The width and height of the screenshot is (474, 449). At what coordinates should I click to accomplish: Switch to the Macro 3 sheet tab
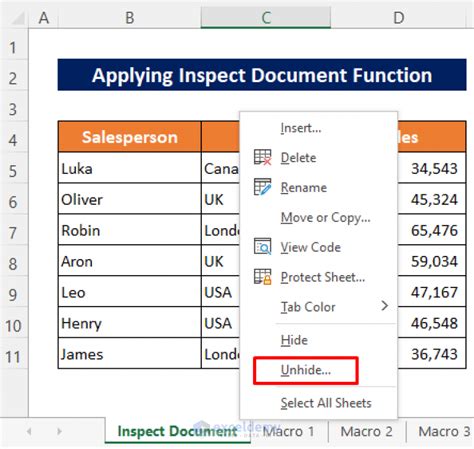(x=441, y=431)
